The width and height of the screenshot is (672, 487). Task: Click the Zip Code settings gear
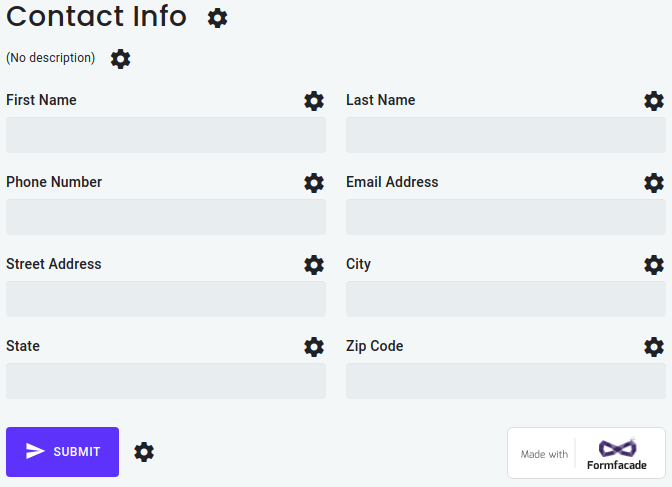coord(654,347)
